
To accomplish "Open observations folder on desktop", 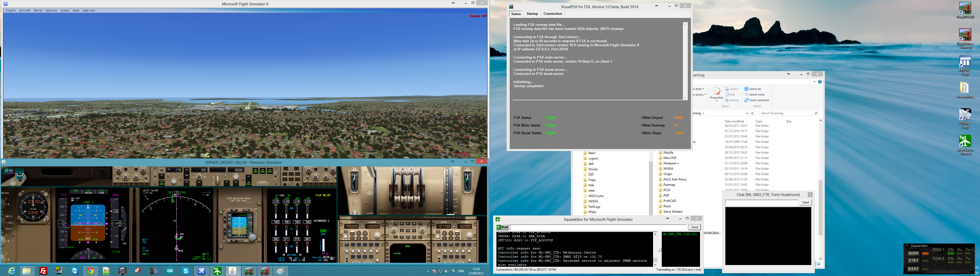I will click(965, 90).
